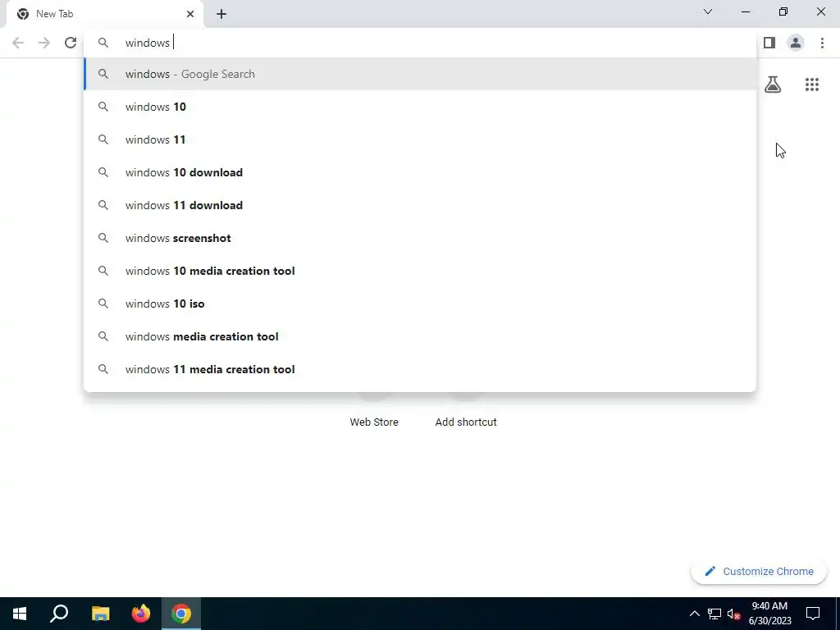Minimize the Chrome window
Image resolution: width=840 pixels, height=630 pixels.
746,11
